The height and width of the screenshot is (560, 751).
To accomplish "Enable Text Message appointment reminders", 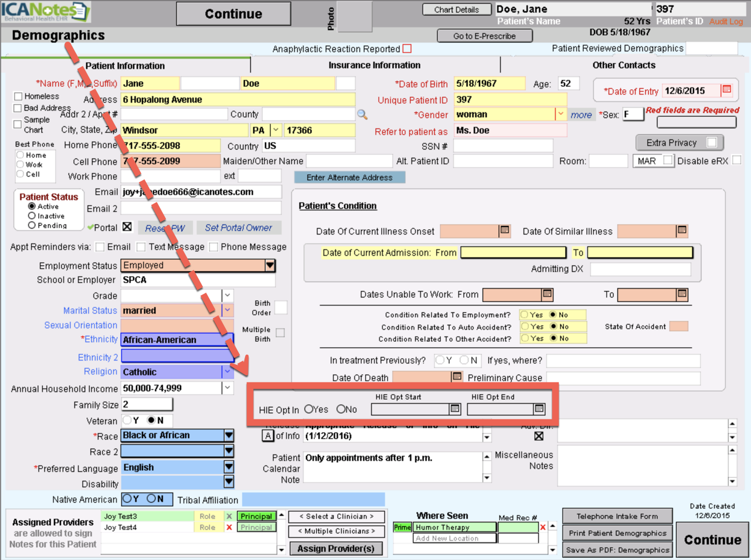I will [141, 247].
